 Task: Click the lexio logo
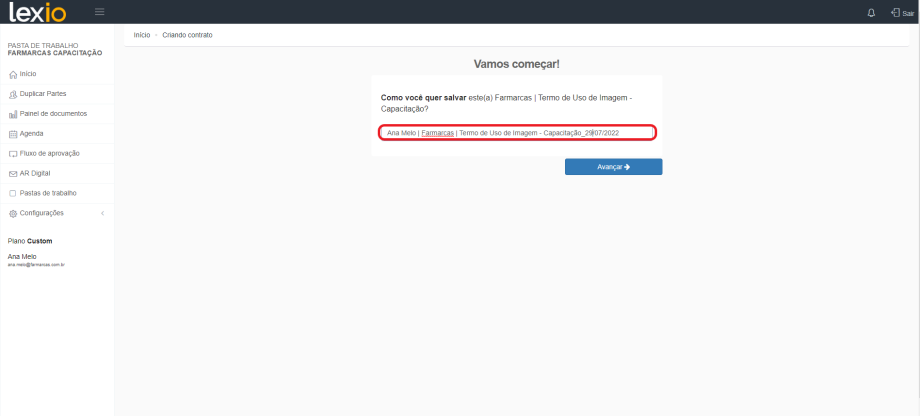[x=37, y=12]
